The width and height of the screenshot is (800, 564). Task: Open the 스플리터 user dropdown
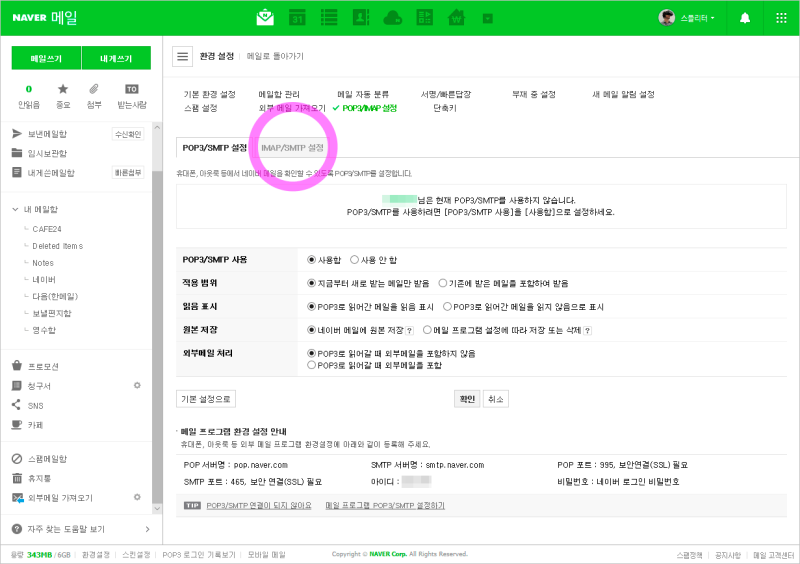[x=697, y=18]
